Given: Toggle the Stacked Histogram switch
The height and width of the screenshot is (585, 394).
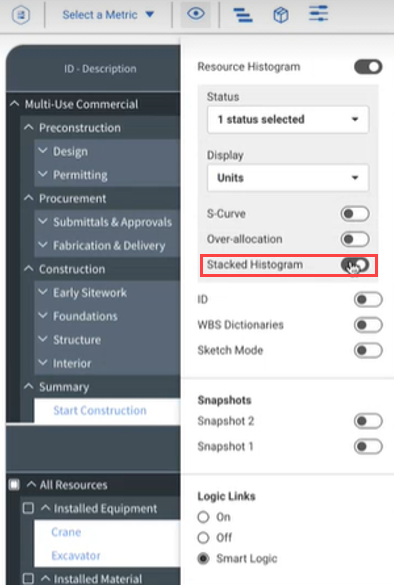Looking at the screenshot, I should click(355, 265).
